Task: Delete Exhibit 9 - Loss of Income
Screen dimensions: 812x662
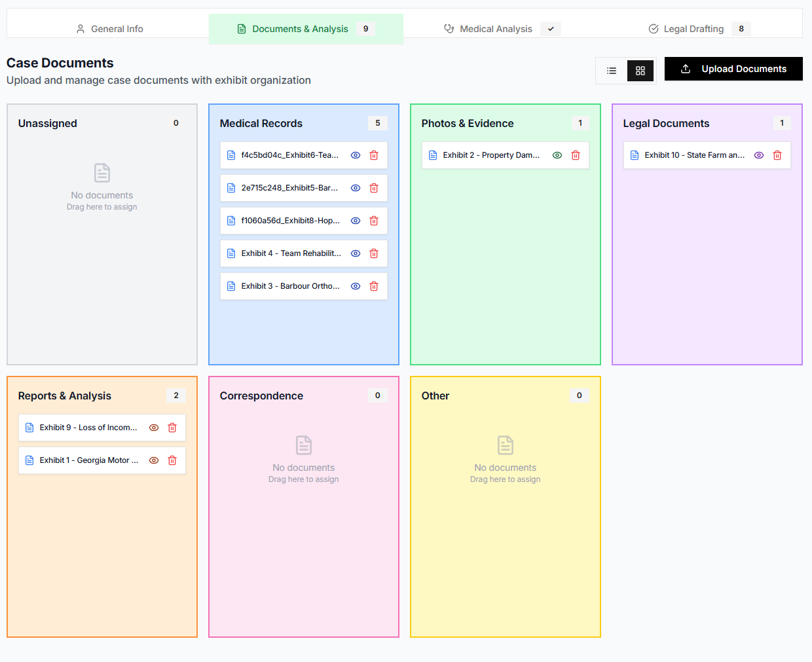Action: tap(172, 428)
